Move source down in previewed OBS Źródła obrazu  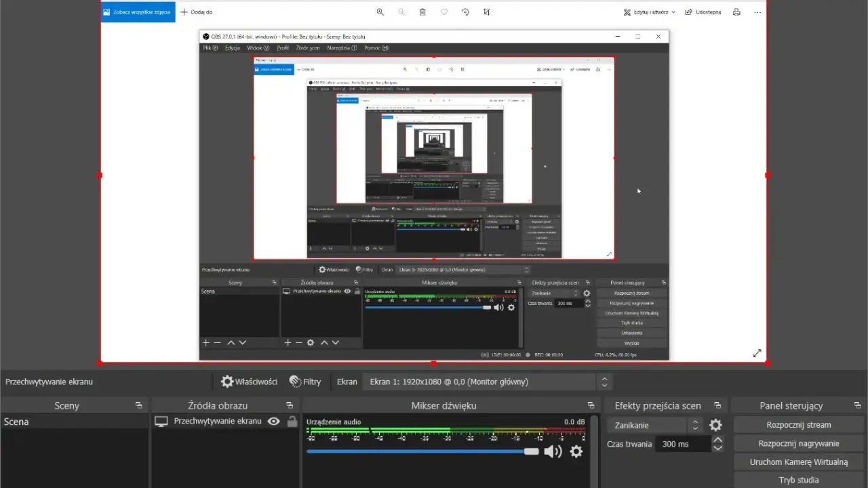pyautogui.click(x=336, y=343)
